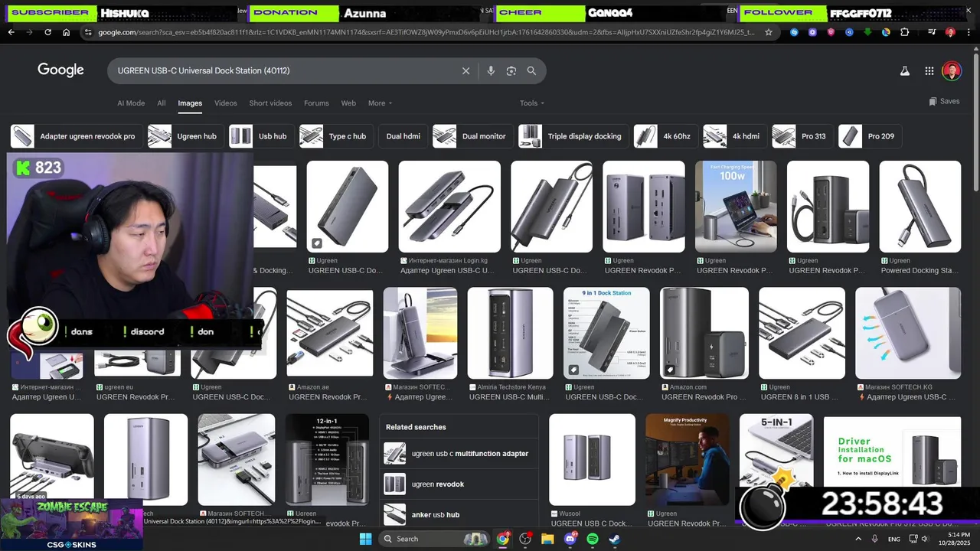
Task: Open OBS Studio from taskbar
Action: click(x=525, y=539)
